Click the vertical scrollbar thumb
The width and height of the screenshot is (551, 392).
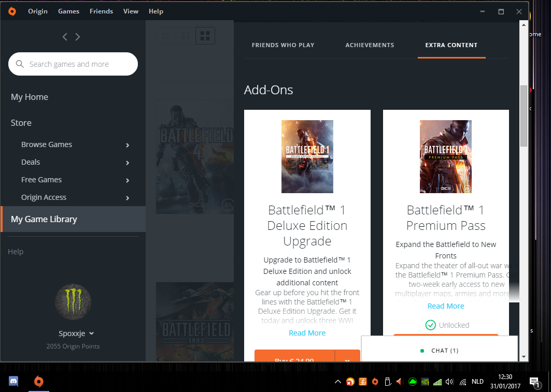click(524, 116)
